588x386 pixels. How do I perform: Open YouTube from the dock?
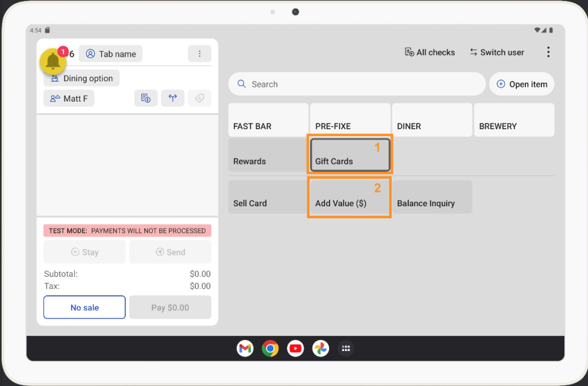(296, 348)
